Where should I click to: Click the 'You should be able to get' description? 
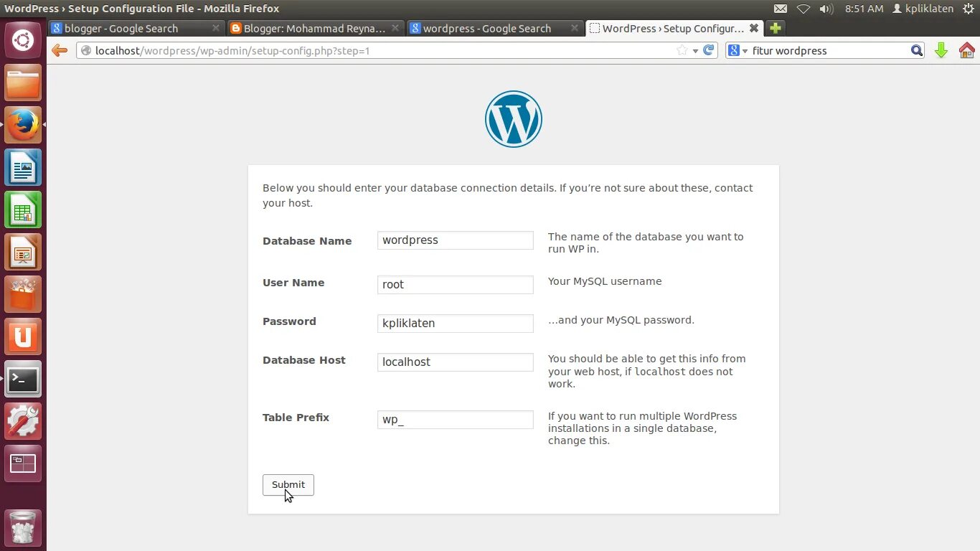647,371
